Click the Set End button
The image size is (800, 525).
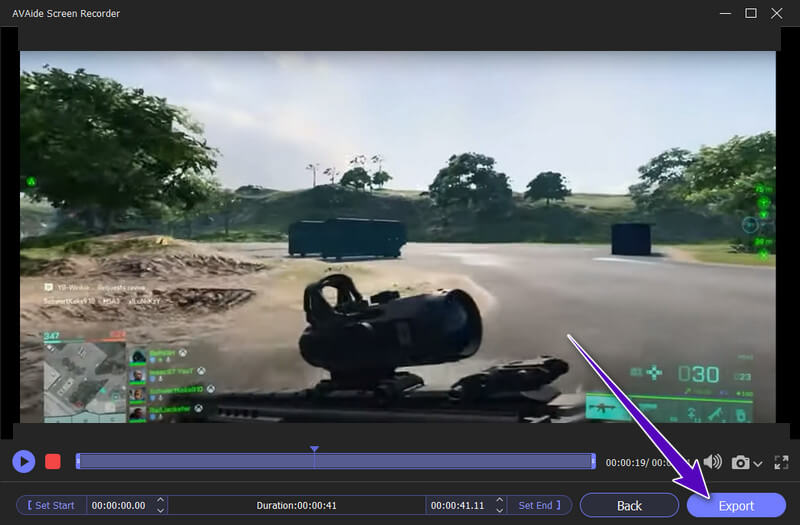pyautogui.click(x=540, y=505)
